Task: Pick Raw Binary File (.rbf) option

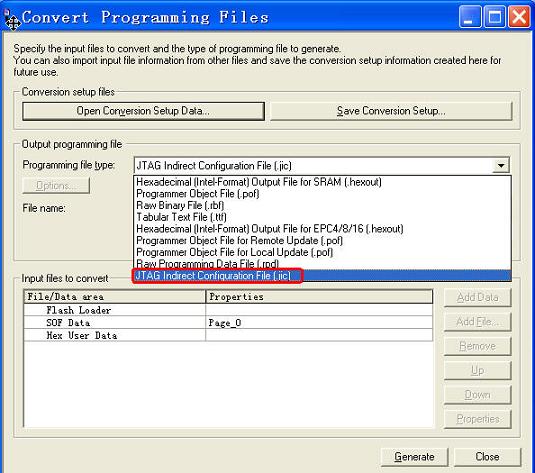Action: 180,205
